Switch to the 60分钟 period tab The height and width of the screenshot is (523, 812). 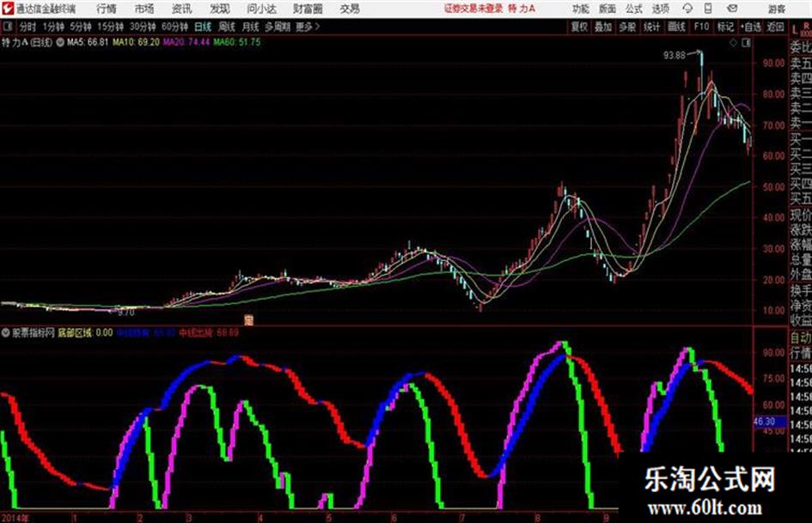(174, 27)
